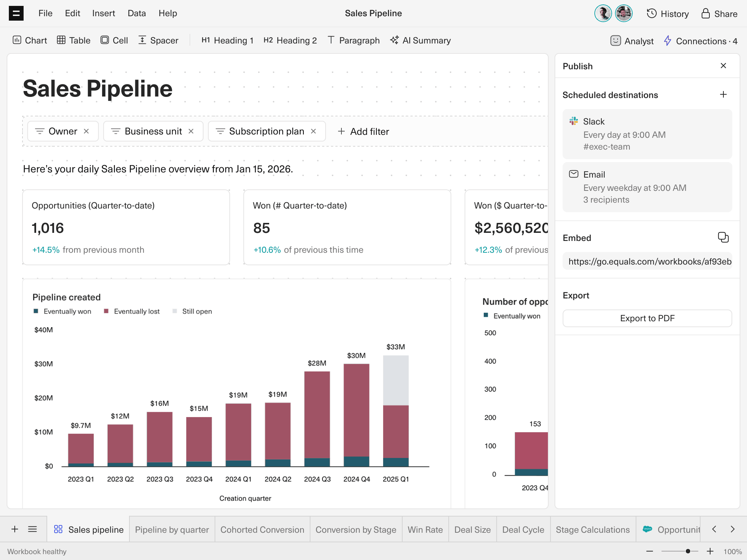Open the Analyst panel
Screen dimensions: 747x560
tap(631, 41)
